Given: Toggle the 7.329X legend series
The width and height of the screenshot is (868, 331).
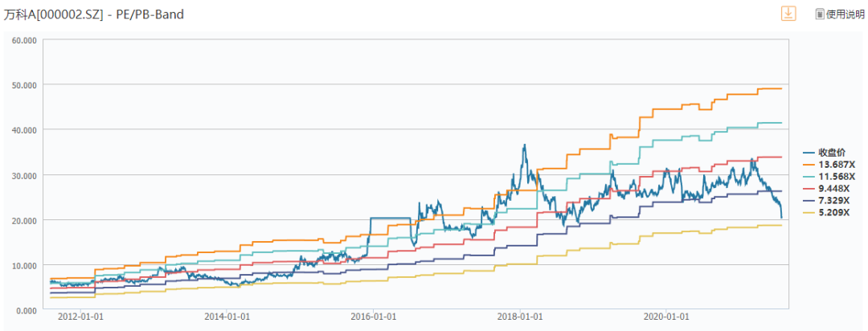Looking at the screenshot, I should pos(827,200).
